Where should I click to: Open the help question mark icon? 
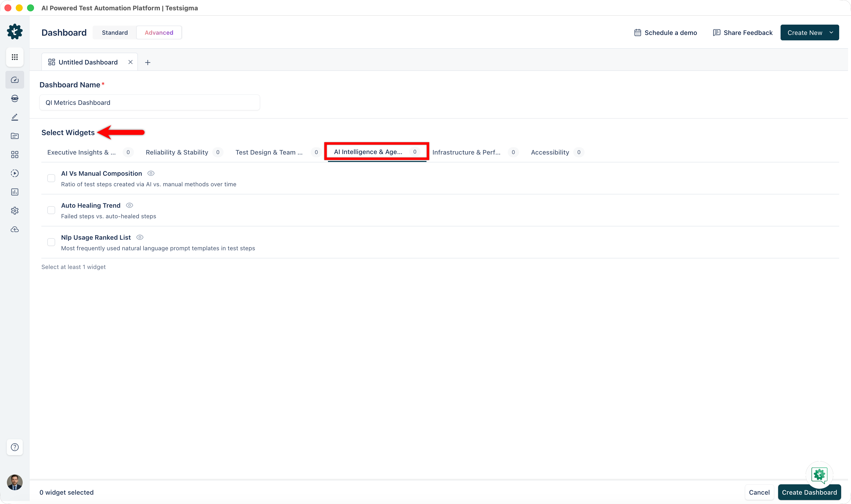(15, 447)
